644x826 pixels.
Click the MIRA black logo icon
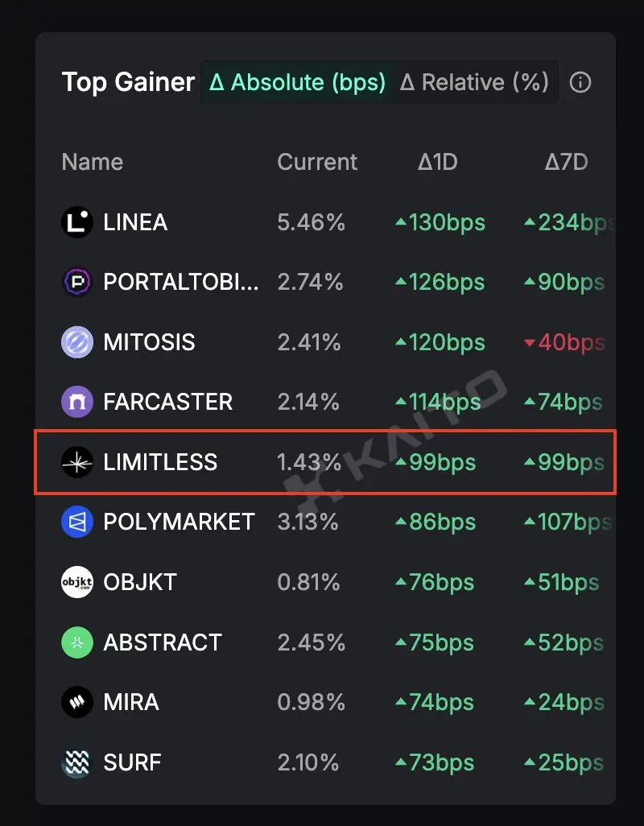click(x=77, y=702)
